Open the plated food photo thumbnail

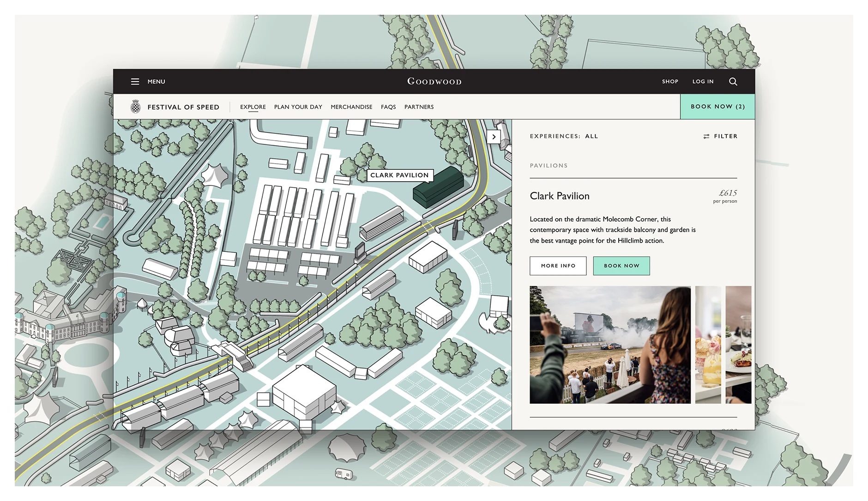738,345
